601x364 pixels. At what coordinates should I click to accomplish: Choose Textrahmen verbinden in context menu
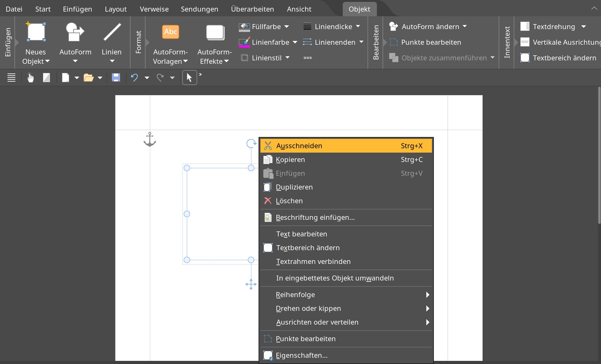[x=346, y=261]
